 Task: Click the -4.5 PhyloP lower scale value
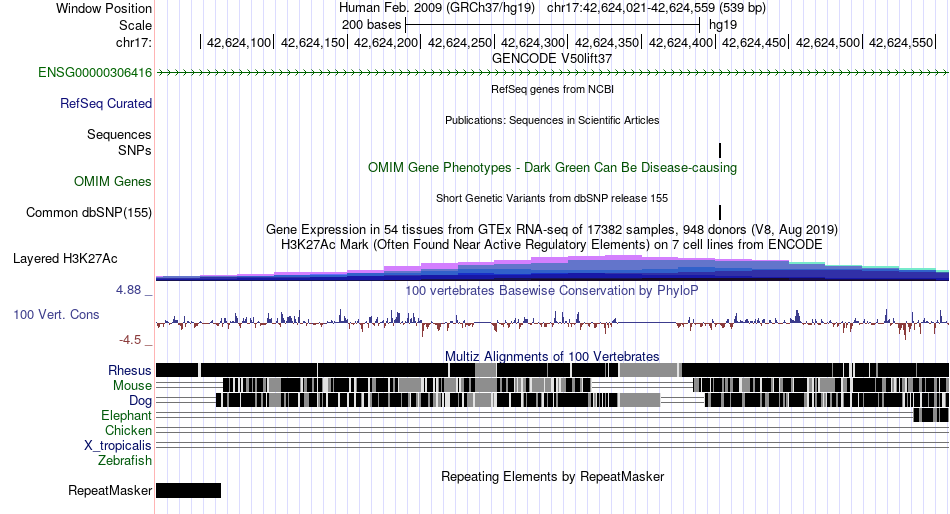point(130,340)
